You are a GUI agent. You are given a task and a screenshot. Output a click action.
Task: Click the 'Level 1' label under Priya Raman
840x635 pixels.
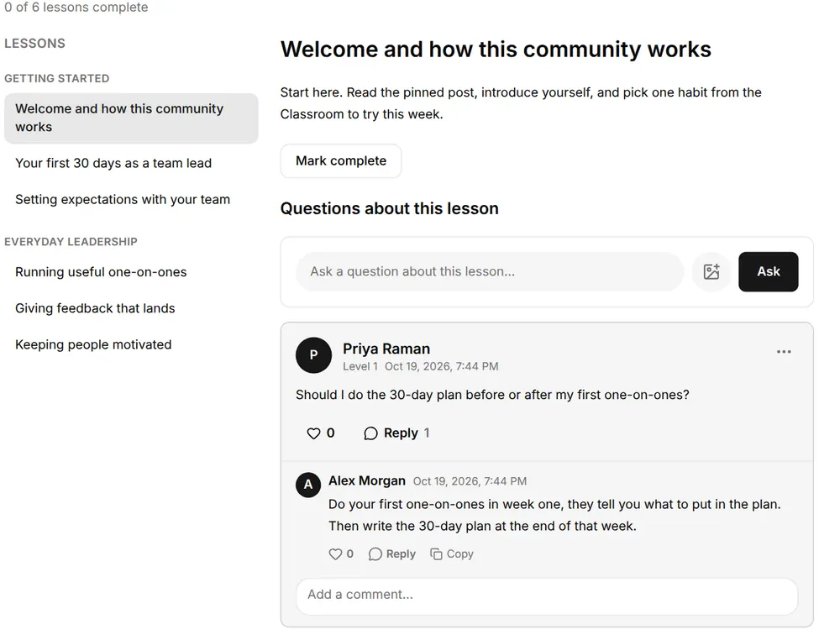360,366
